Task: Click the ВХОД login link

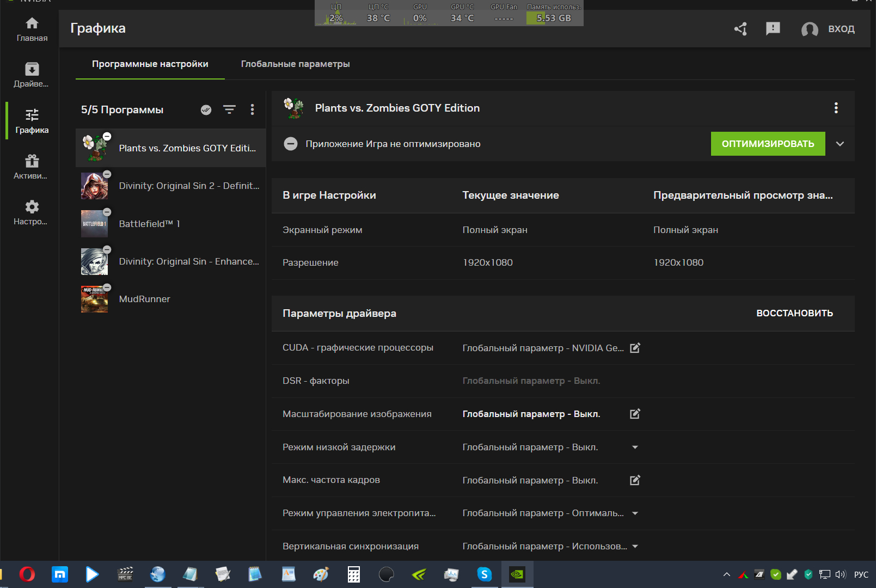Action: (841, 29)
